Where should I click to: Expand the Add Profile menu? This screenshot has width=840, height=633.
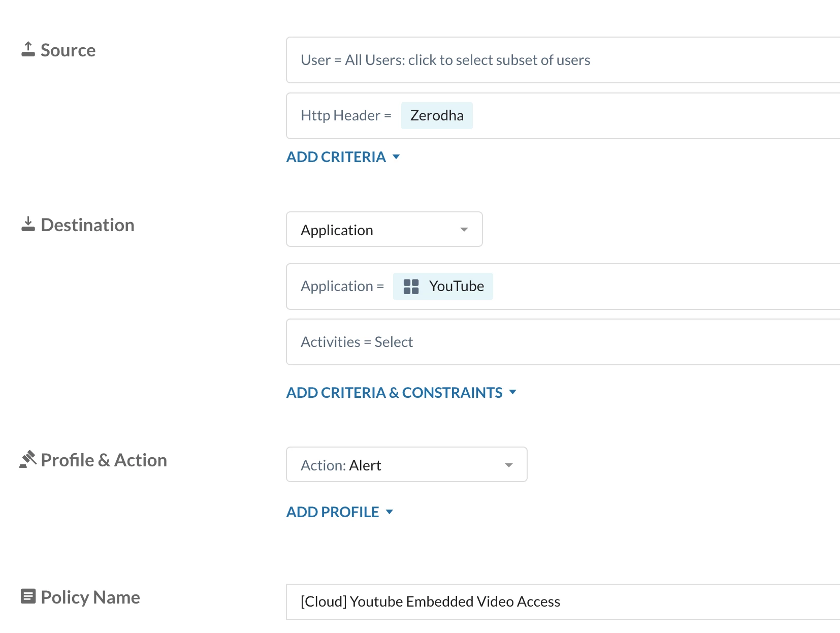[x=333, y=512]
